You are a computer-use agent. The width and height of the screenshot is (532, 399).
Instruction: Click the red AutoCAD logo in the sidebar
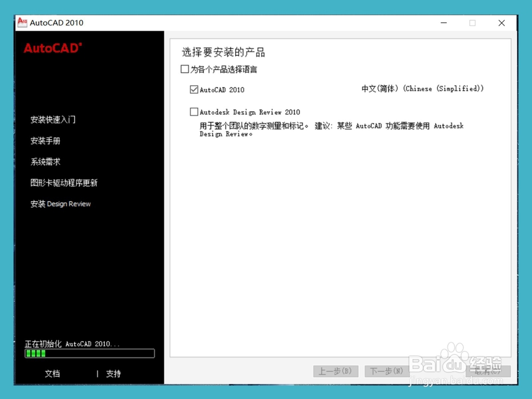pos(52,48)
